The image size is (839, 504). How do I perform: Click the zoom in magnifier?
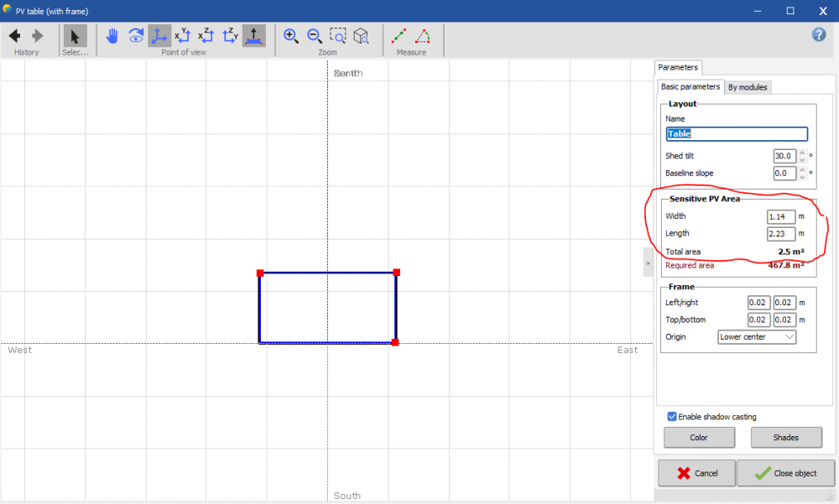[291, 36]
